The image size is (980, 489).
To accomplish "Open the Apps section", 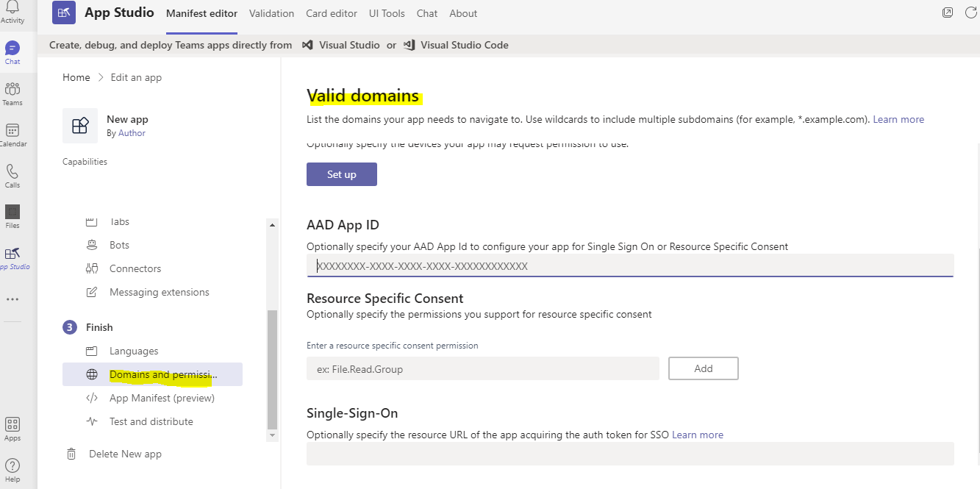I will coord(12,429).
